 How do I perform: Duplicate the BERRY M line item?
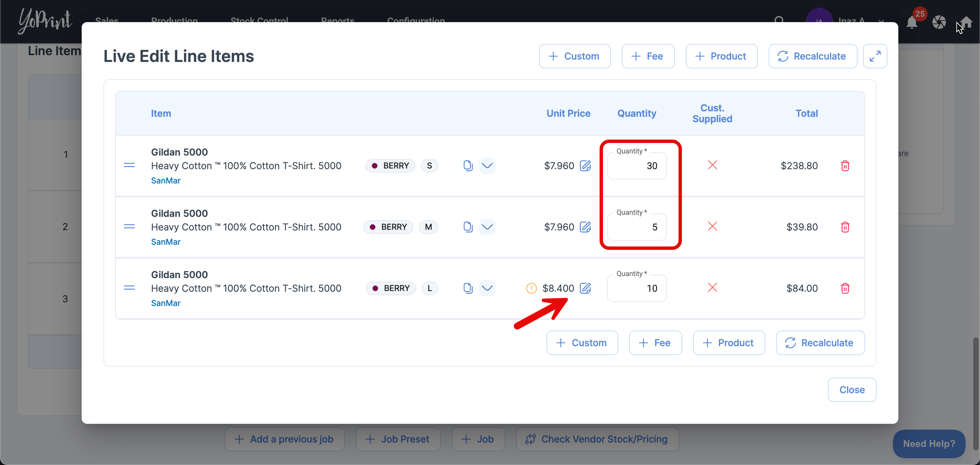tap(468, 227)
